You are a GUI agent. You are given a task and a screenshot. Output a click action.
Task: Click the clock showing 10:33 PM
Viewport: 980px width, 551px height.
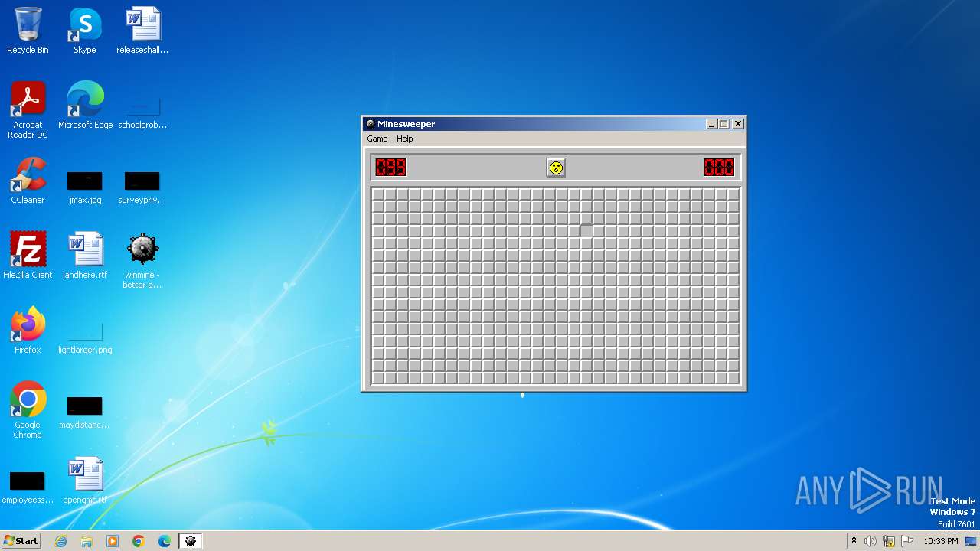coord(941,541)
